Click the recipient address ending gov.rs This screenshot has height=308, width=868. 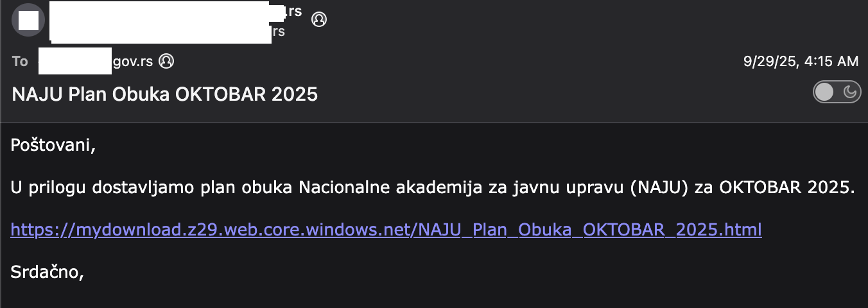[132, 62]
